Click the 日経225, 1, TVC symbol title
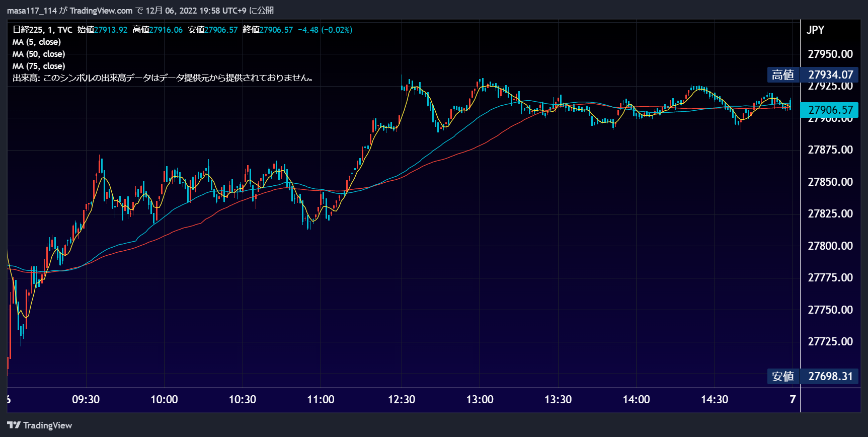This screenshot has height=437, width=868. click(x=42, y=30)
